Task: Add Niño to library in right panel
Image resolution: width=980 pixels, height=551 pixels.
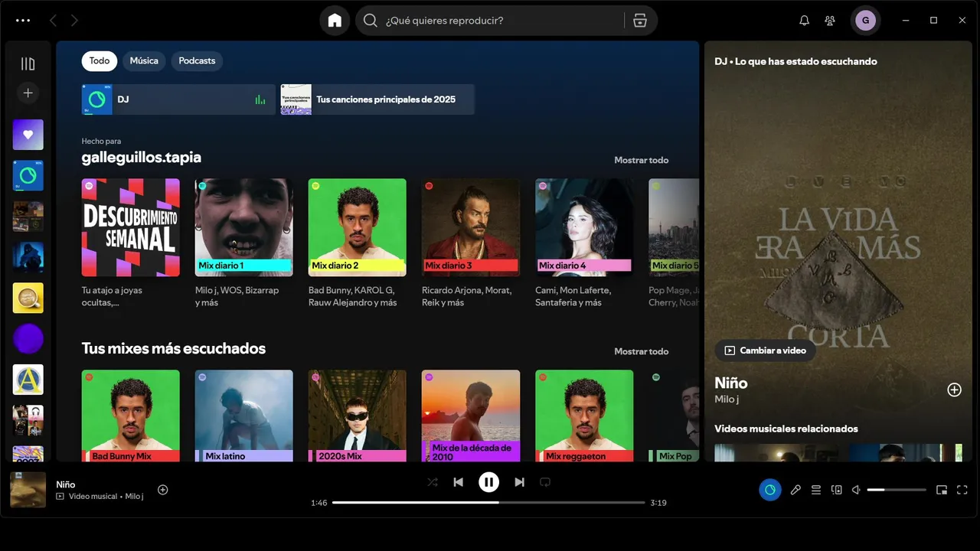Action: 954,390
